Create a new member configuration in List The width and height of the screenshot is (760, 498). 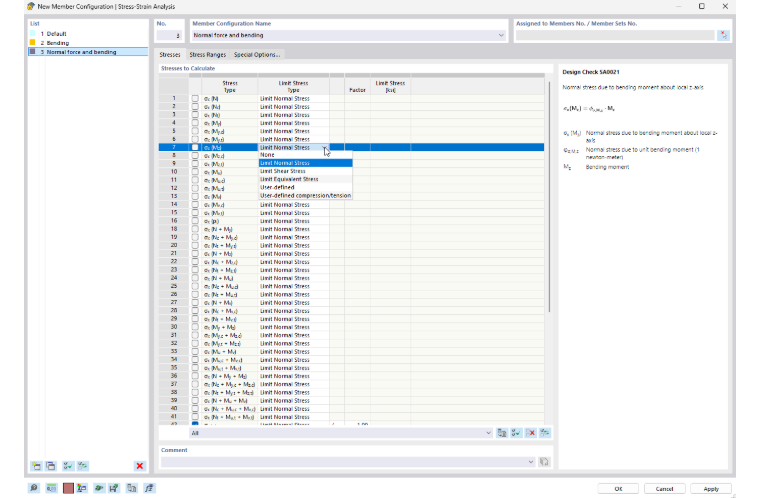[36, 466]
